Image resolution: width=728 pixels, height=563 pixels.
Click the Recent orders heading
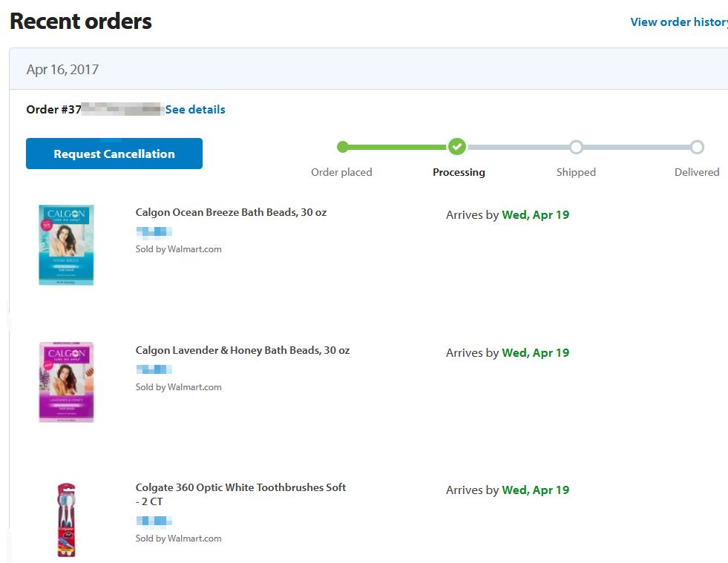(81, 22)
